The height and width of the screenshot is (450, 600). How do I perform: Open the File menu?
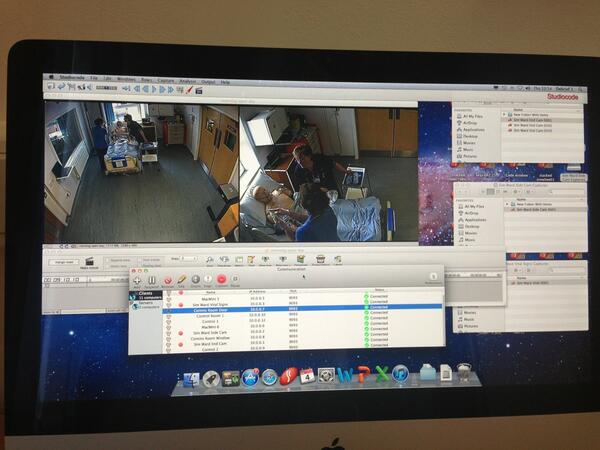click(94, 78)
